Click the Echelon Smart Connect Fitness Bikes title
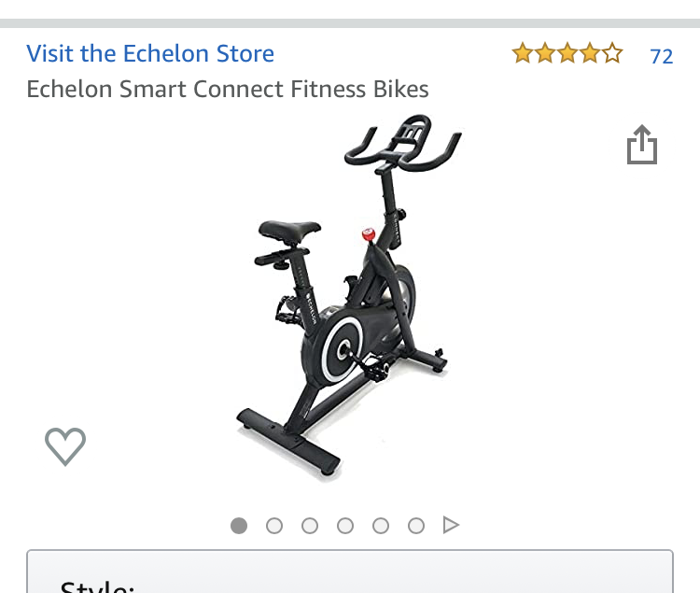The width and height of the screenshot is (700, 593). (228, 89)
